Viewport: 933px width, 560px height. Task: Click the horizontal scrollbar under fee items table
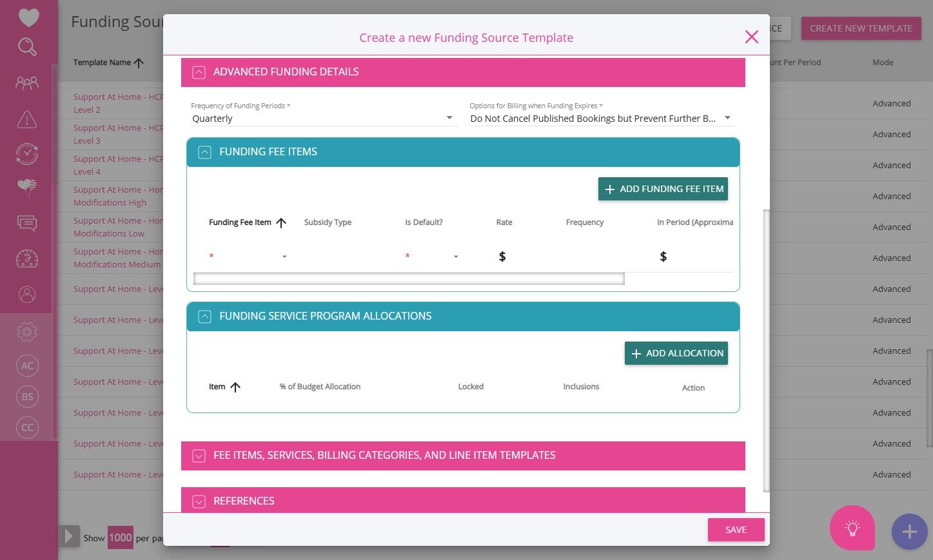tap(409, 278)
